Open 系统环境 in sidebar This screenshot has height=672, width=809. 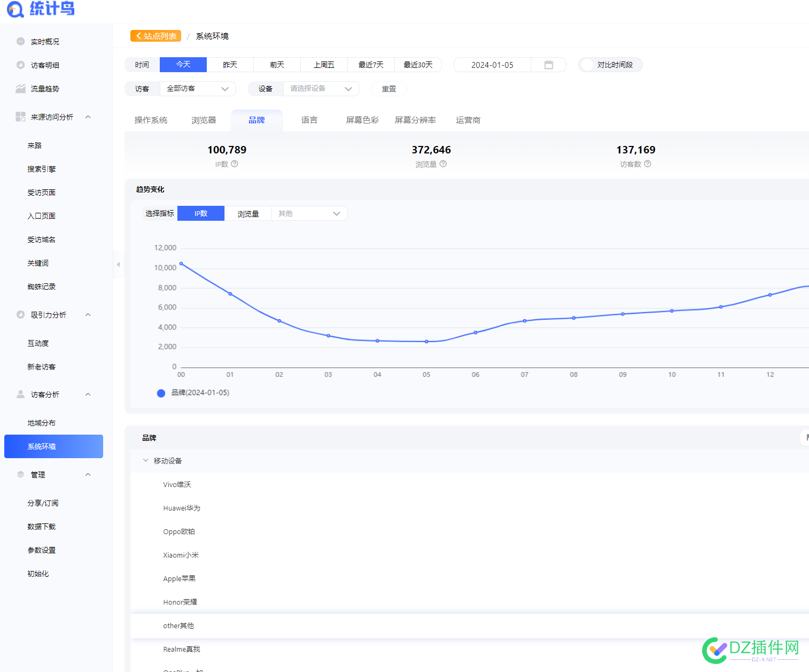pyautogui.click(x=53, y=446)
